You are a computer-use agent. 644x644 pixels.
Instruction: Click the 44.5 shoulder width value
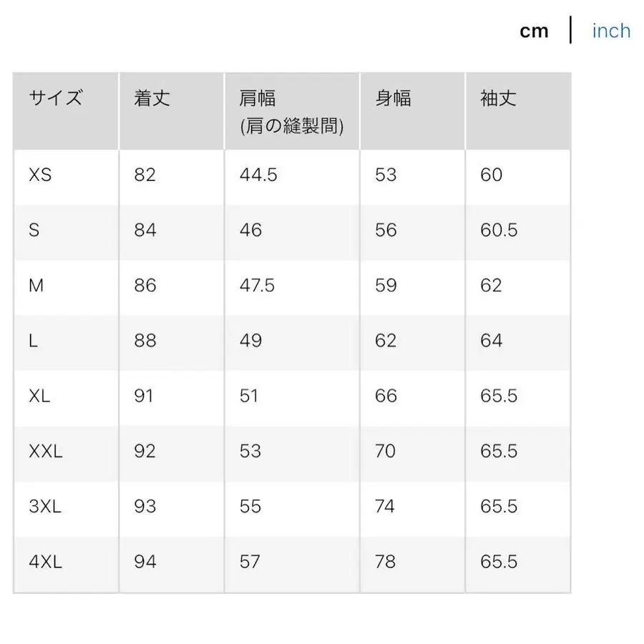[x=257, y=175]
